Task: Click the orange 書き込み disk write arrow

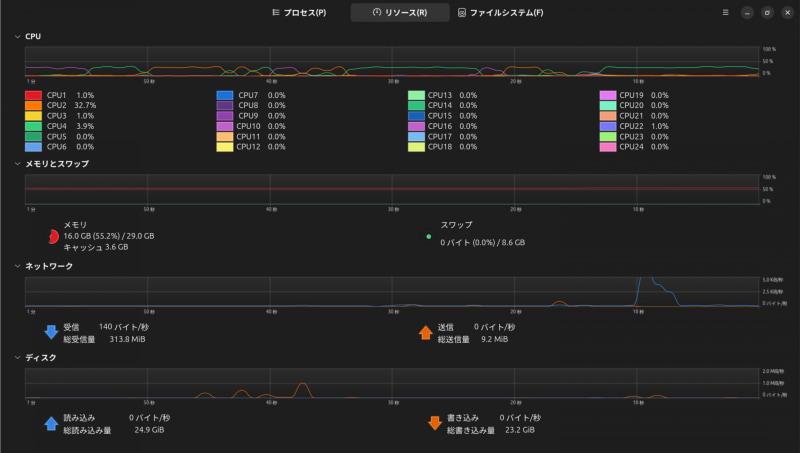Action: click(435, 423)
